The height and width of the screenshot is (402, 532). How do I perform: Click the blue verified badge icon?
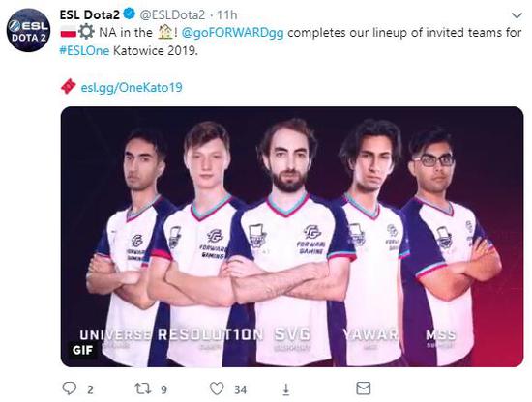pyautogui.click(x=130, y=14)
